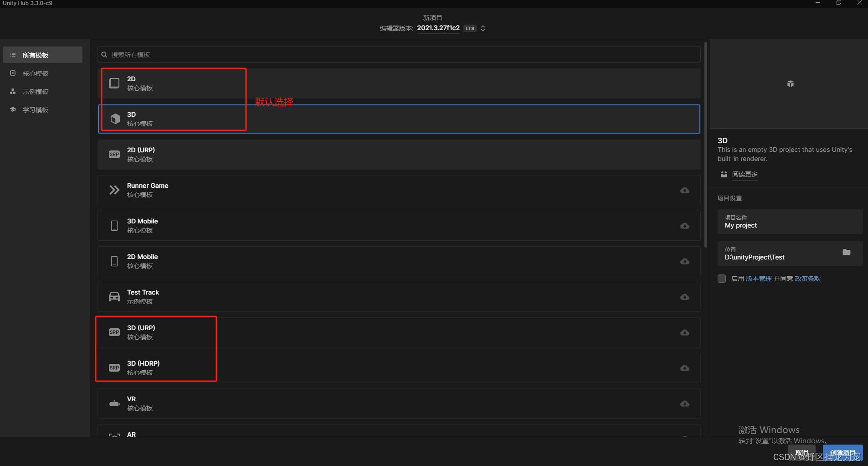Click the 3D preview cube thumbnail
868x466 pixels.
(791, 83)
